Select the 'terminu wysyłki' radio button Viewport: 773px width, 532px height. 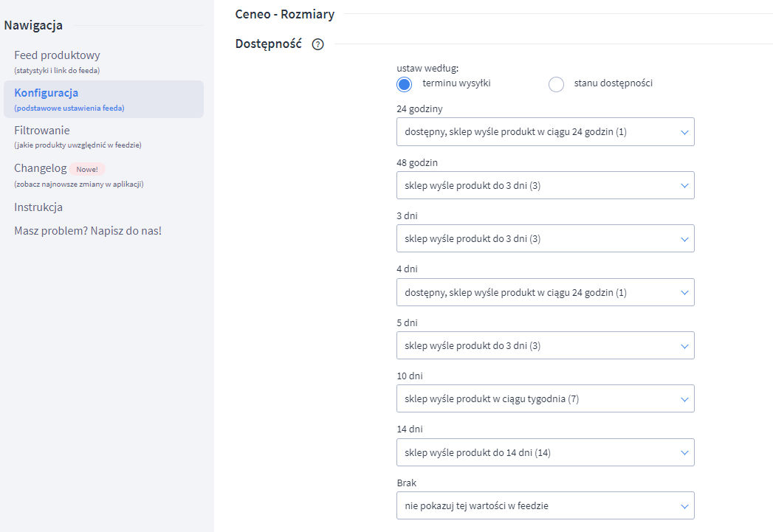[x=404, y=84]
